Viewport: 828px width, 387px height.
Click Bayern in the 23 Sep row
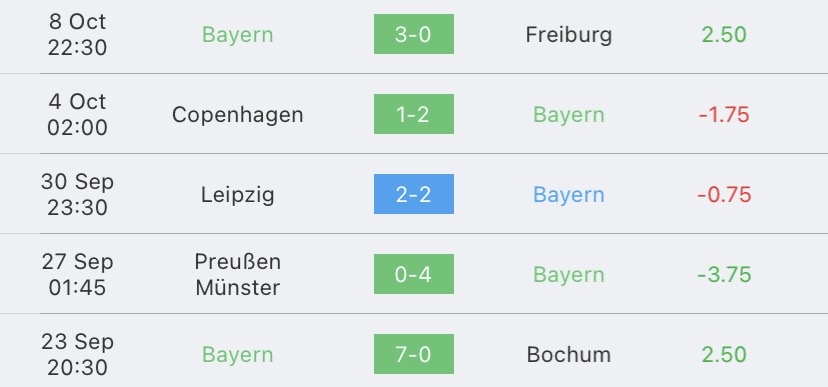(x=238, y=354)
